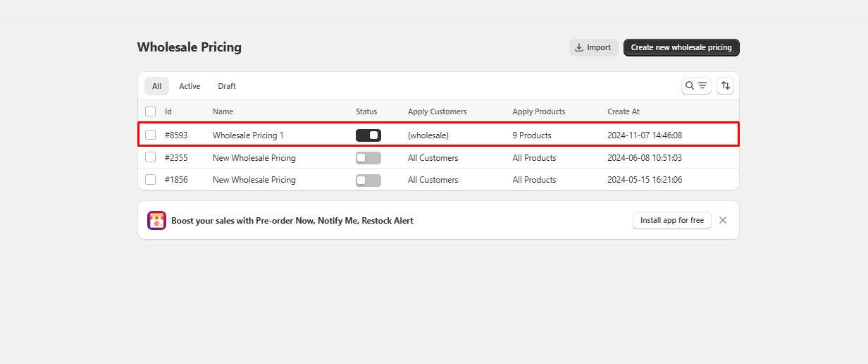
Task: Enable status toggle for rule #2355
Action: click(368, 158)
